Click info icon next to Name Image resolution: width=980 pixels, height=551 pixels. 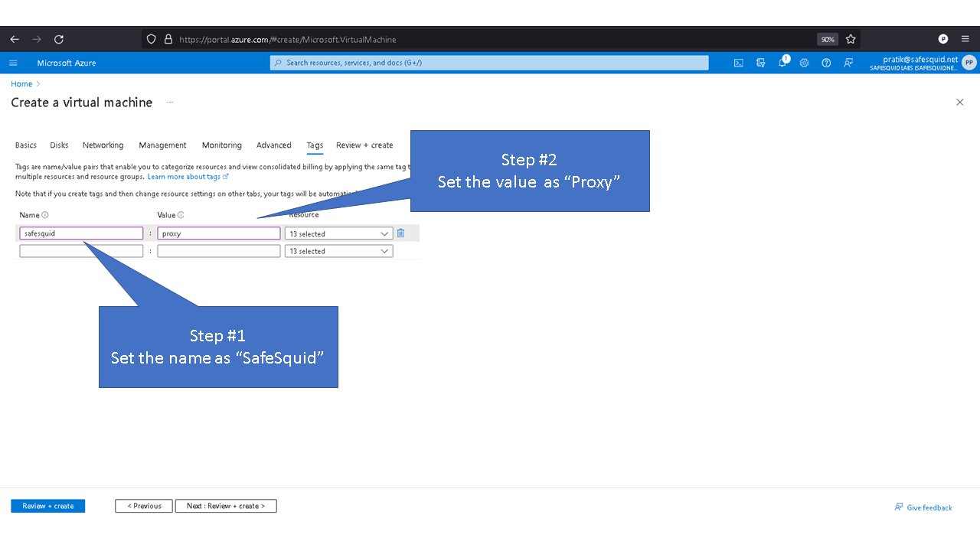(45, 215)
